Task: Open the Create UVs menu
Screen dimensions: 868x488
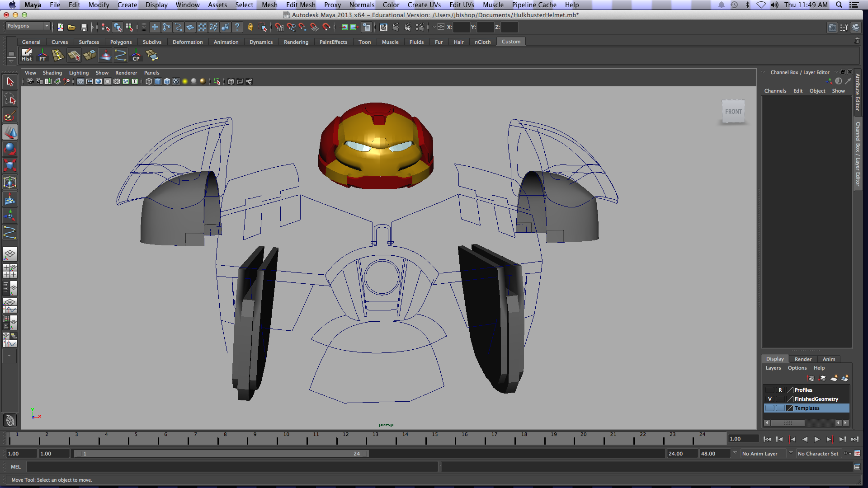Action: [x=424, y=5]
